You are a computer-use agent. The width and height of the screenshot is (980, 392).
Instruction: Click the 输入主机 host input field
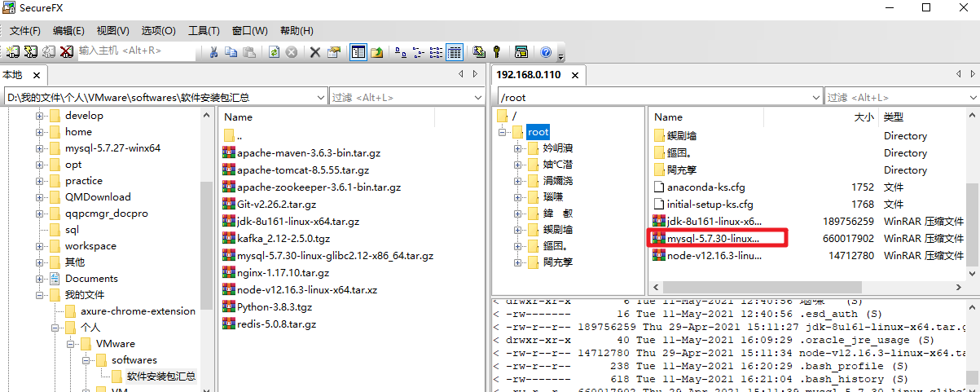[137, 51]
